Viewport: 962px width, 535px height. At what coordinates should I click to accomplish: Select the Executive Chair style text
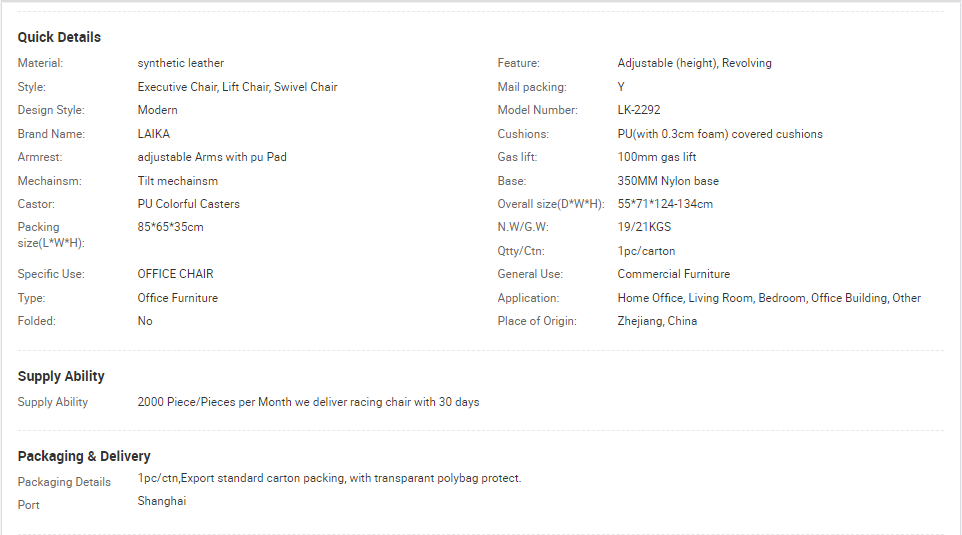coord(177,87)
